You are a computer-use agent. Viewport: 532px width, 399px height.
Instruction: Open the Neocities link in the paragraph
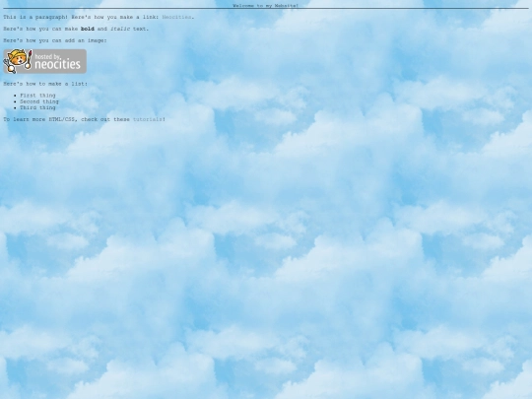click(176, 17)
